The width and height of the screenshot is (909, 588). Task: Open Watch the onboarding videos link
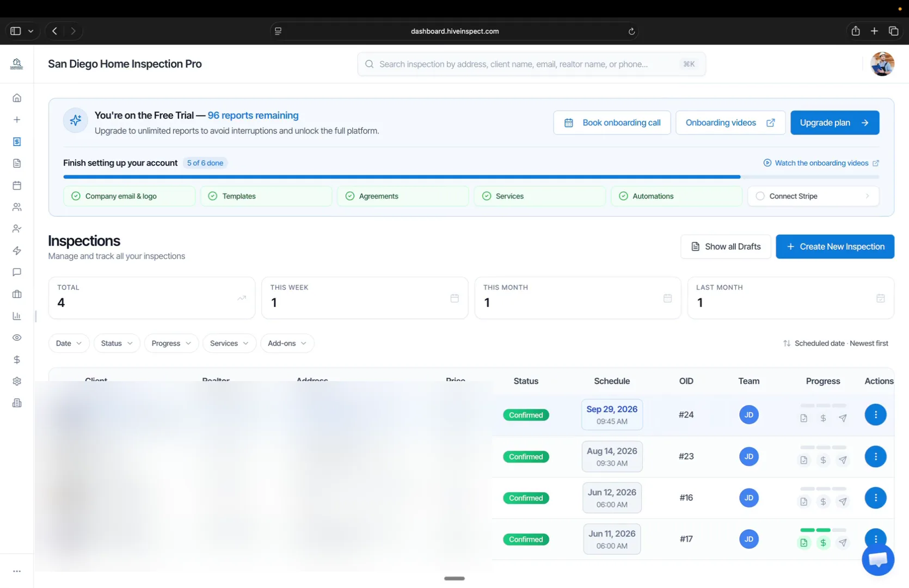(x=821, y=163)
